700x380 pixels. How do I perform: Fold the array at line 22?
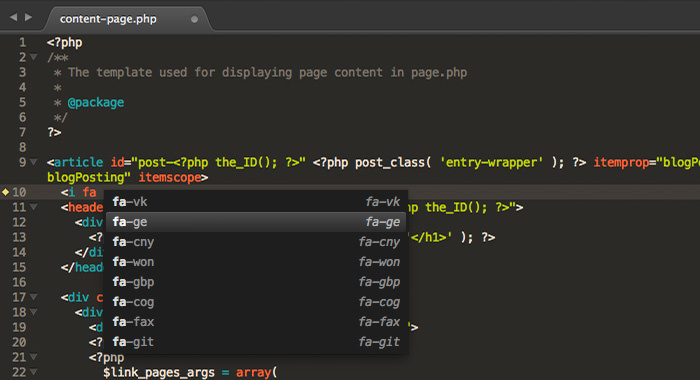[x=34, y=372]
